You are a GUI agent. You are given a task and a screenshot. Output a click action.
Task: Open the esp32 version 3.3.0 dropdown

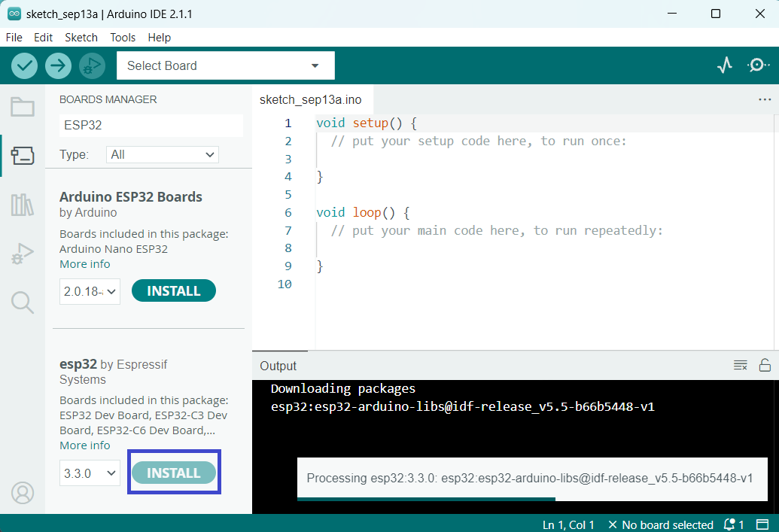(x=90, y=473)
